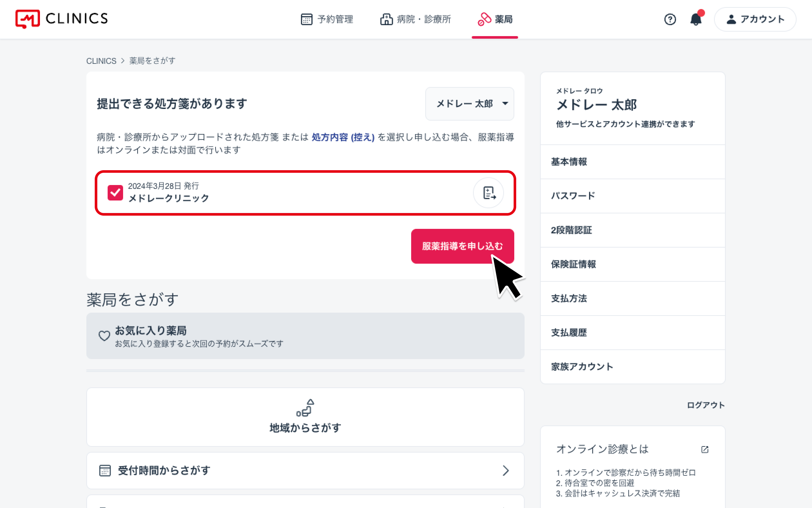Click the 予約管理 calendar icon
Viewport: 812px width, 508px height.
(x=306, y=19)
